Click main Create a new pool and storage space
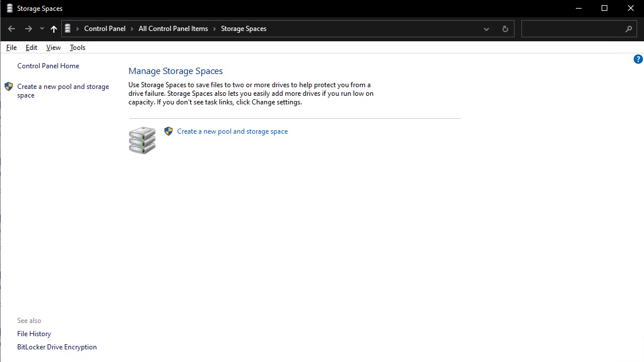This screenshot has width=644, height=362. pos(233,131)
